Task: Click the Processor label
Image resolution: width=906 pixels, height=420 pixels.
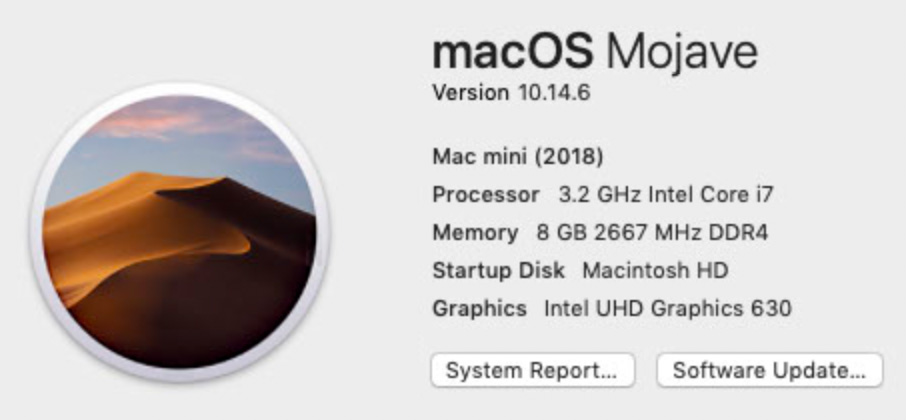Action: click(486, 195)
